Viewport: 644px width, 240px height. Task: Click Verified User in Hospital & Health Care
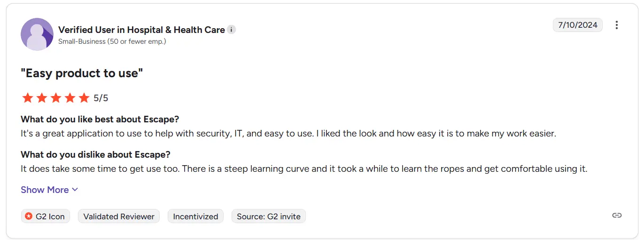tap(141, 30)
